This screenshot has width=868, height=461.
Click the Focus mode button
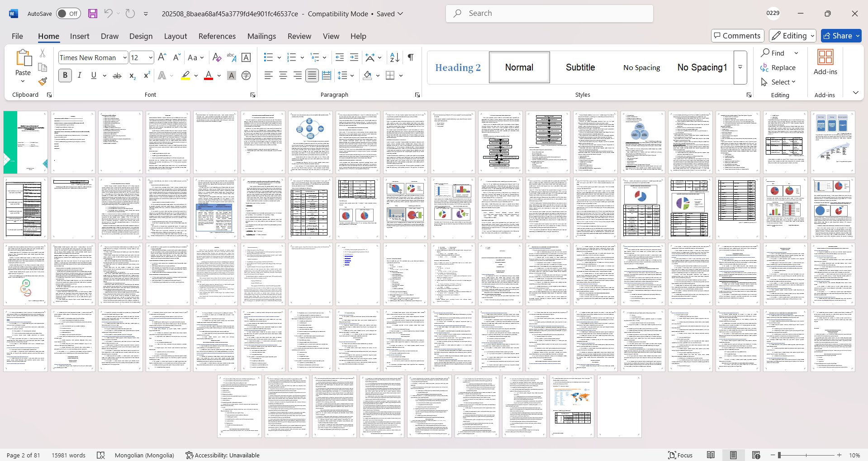coord(681,455)
